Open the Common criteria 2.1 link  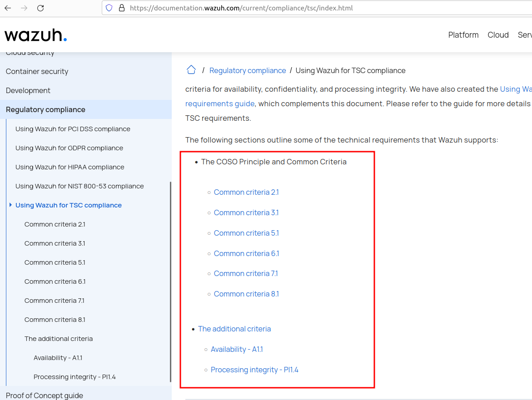(x=246, y=192)
